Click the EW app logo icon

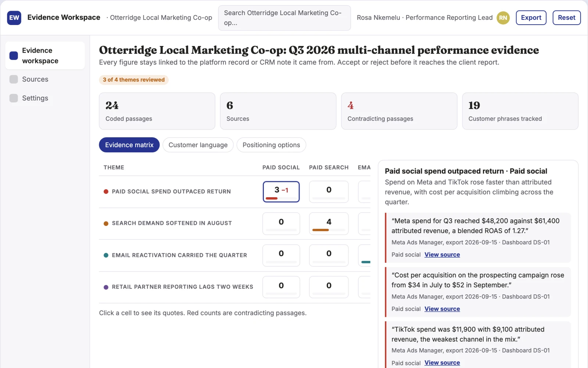point(14,18)
